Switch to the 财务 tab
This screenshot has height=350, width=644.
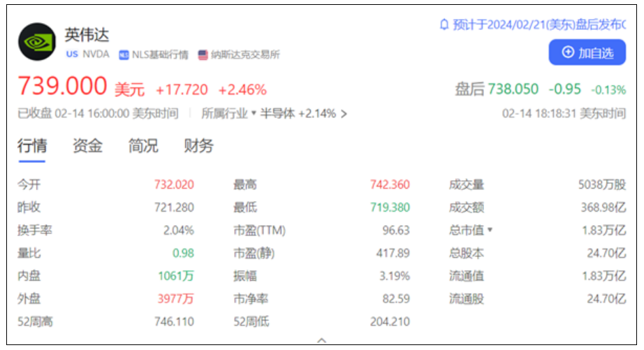(198, 146)
